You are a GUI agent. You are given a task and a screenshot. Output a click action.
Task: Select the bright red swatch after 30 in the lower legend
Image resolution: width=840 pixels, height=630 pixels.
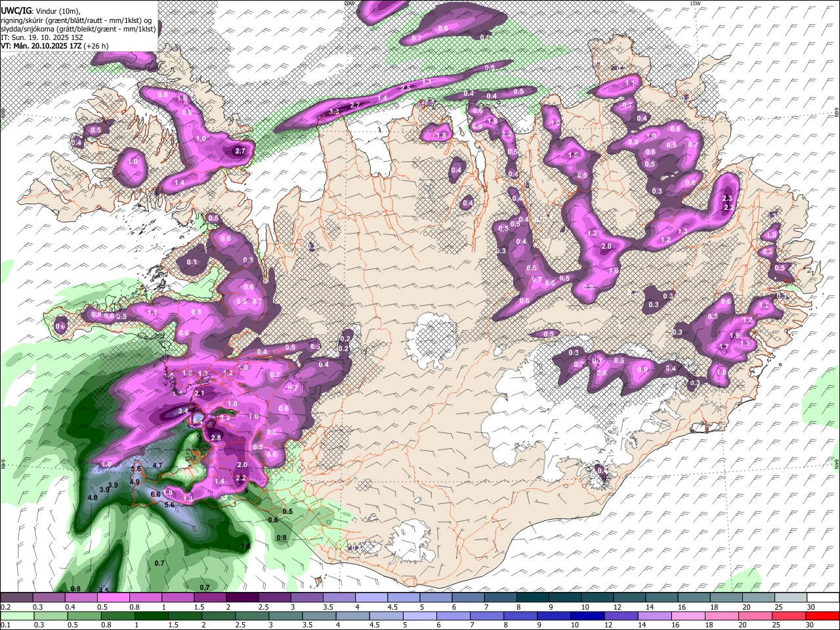[x=824, y=616]
